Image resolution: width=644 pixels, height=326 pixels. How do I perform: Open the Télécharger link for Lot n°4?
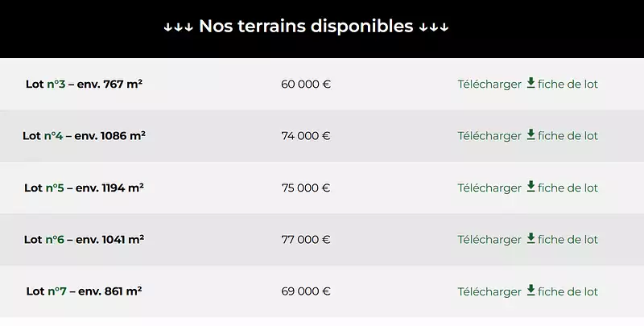[489, 136]
